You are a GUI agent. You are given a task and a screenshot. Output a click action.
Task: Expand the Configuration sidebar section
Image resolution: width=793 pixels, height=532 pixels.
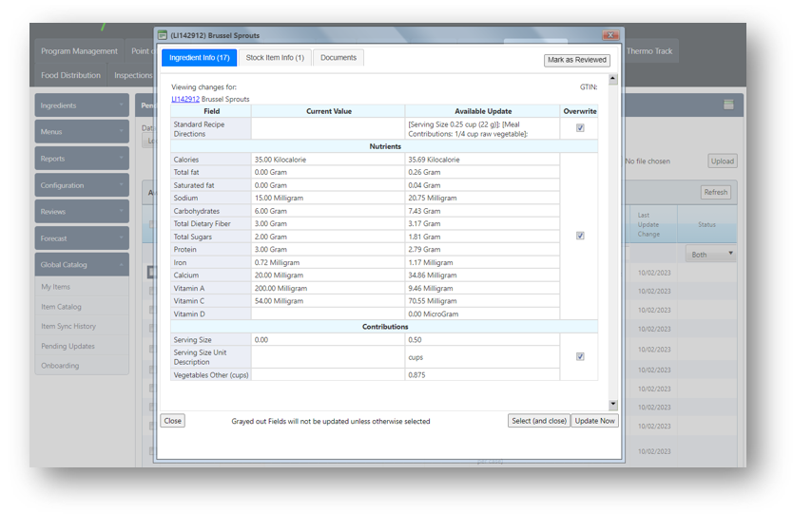(82, 185)
